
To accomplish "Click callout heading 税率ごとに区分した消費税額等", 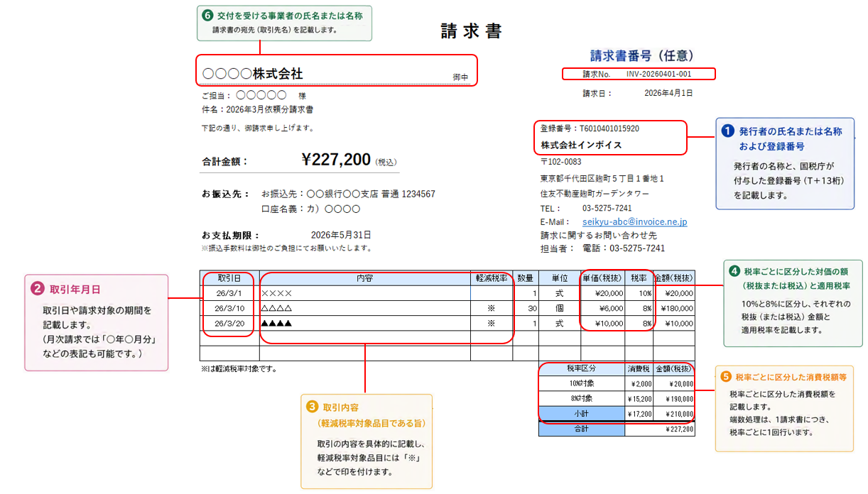I will coord(791,377).
